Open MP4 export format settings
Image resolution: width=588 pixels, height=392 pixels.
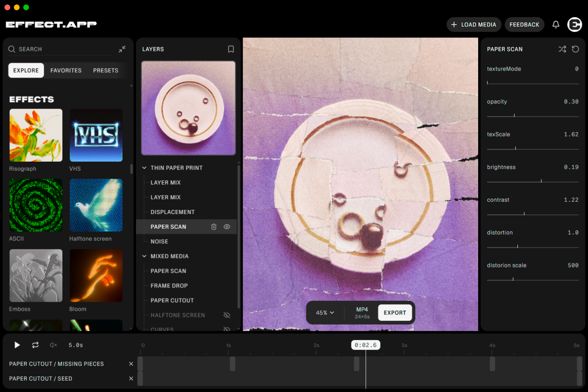coord(362,313)
